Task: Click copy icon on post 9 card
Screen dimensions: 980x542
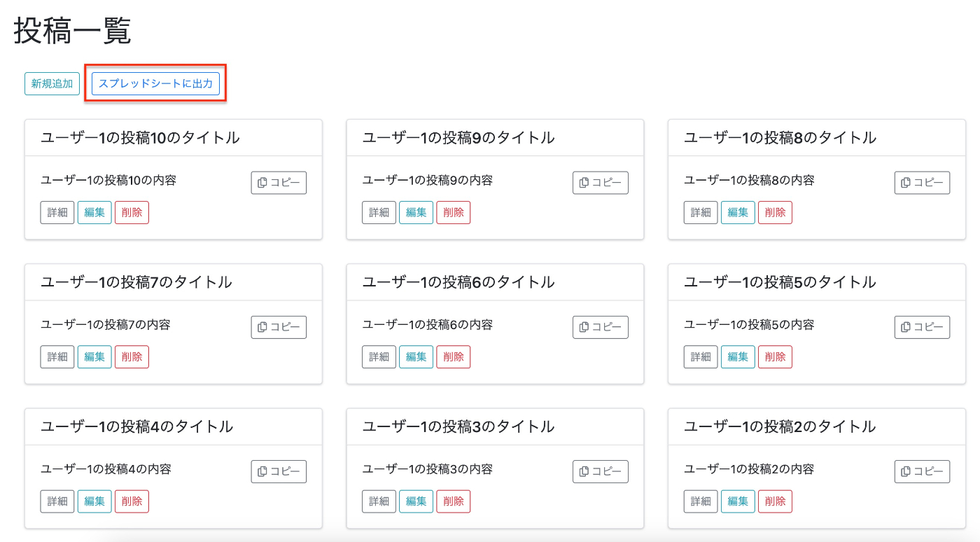Action: (584, 183)
